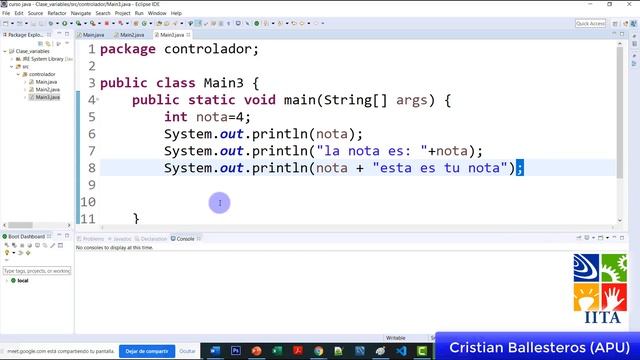Viewport: 640px width, 360px height.
Task: Maximize the Console view
Action: [622, 238]
